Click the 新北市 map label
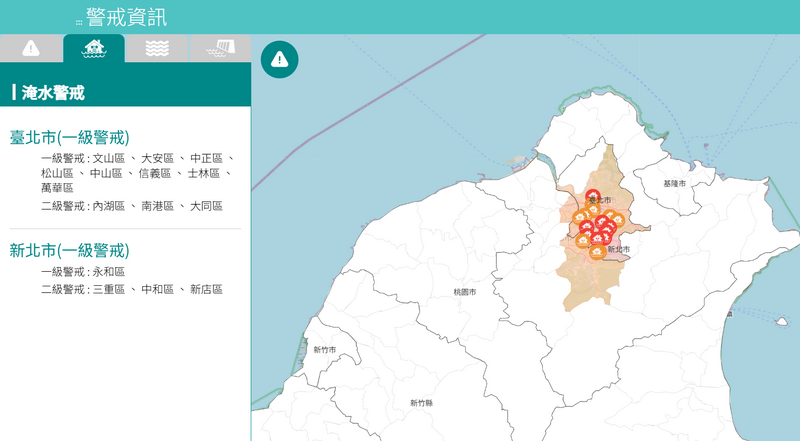This screenshot has height=441, width=800. coord(619,249)
